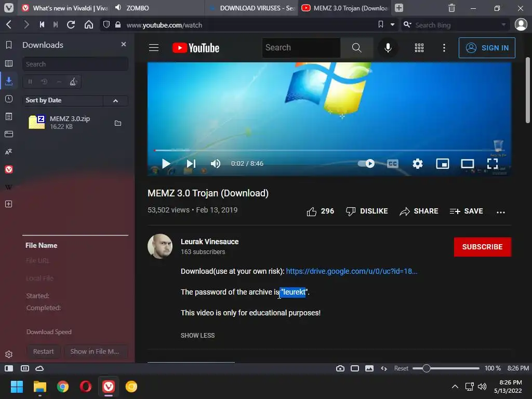Screen dimensions: 532x399
Task: Open the Vivaldi main menu icon
Action: [x=9, y=8]
